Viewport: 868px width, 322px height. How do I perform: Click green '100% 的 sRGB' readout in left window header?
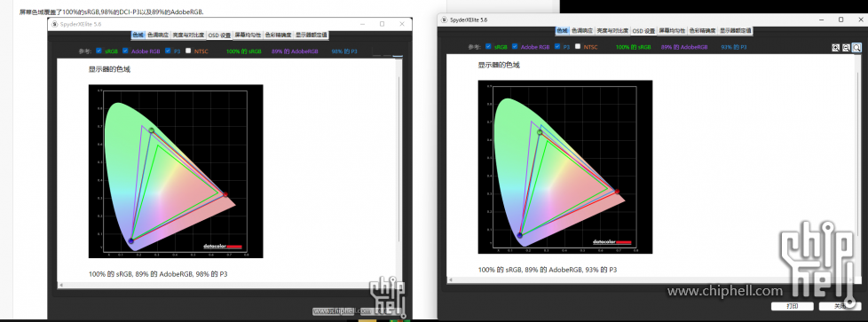(x=243, y=51)
